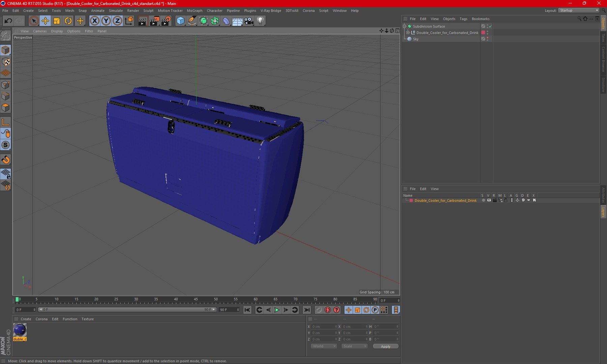Image resolution: width=607 pixels, height=364 pixels.
Task: Add a Cube primitive object
Action: pos(181,21)
